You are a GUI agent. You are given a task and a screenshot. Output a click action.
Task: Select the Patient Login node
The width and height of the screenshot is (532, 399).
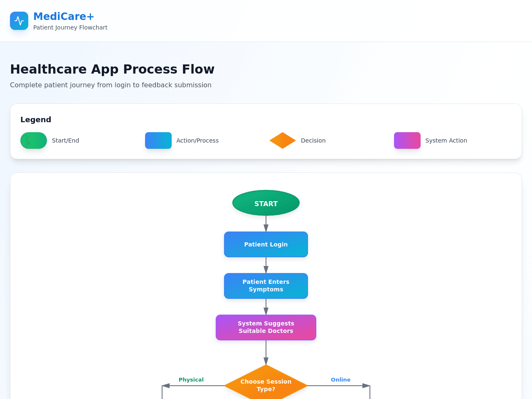266,244
